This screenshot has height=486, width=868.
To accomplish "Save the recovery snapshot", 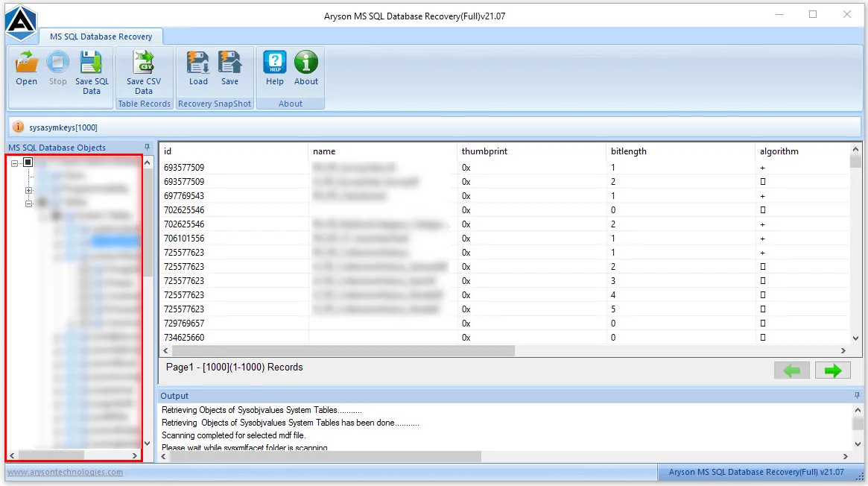I will click(229, 68).
